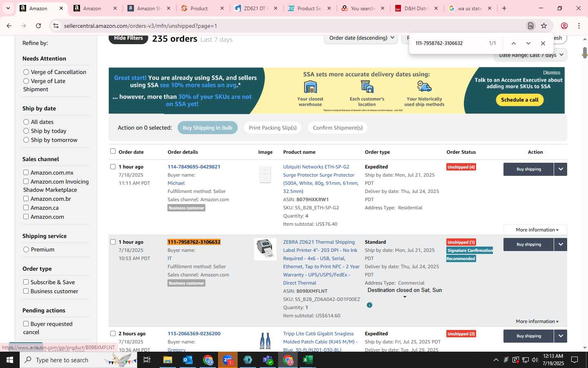Viewport: 588px width, 368px height.
Task: Tick checkbox for order 114-7849695-0429821
Action: pyautogui.click(x=113, y=167)
